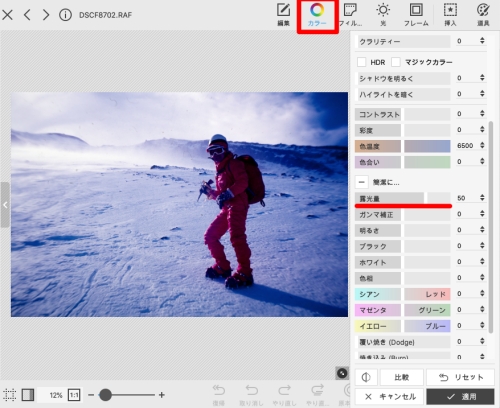This screenshot has width=500, height=408.
Task: Step the ガンマ補正 value stepper
Action: pyautogui.click(x=482, y=214)
